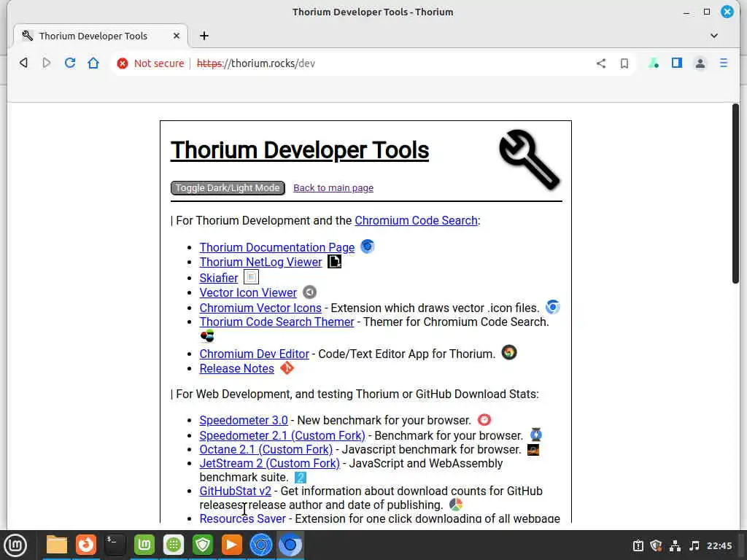Open the Resources Saver link
Image resolution: width=747 pixels, height=560 pixels.
[x=242, y=518]
